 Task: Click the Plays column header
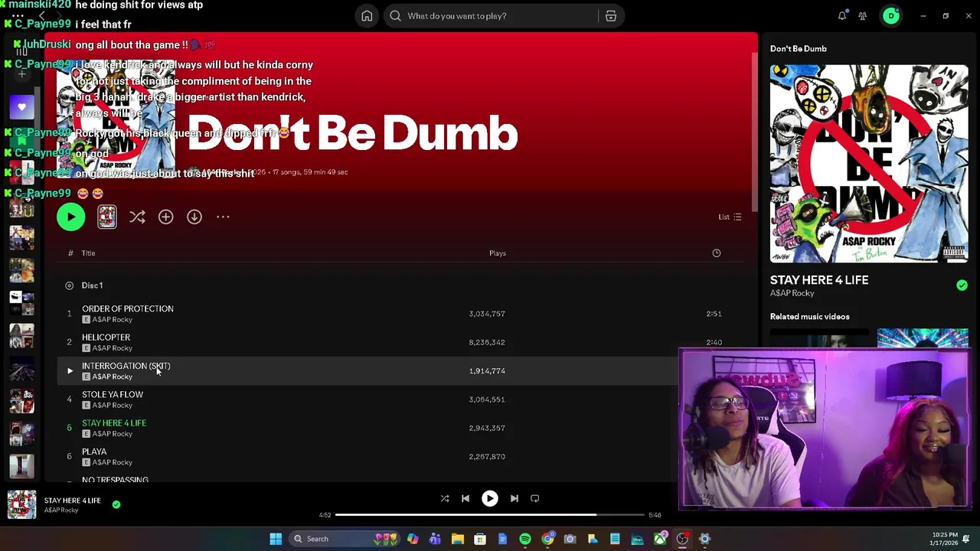pos(498,253)
